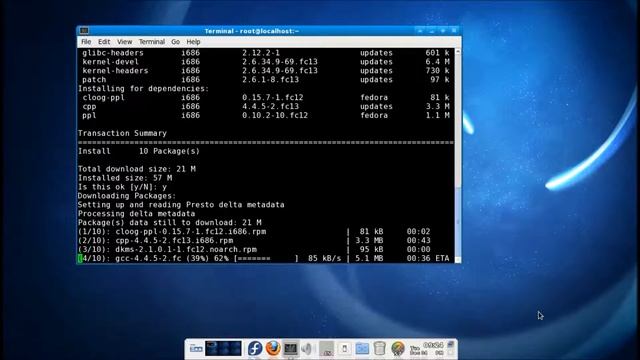Click 'Processing delta metadata' line
The image size is (640, 360).
point(136,214)
